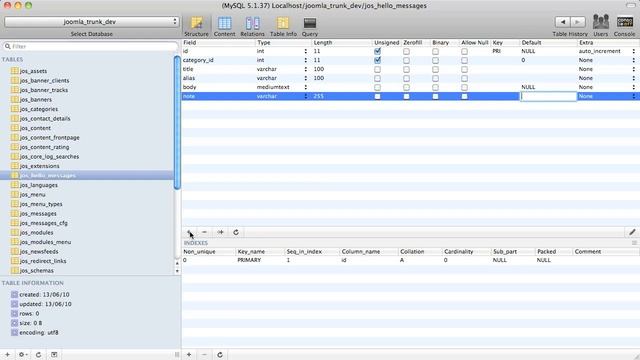
Task: Click the jos_assets table icon
Action: pos(15,71)
